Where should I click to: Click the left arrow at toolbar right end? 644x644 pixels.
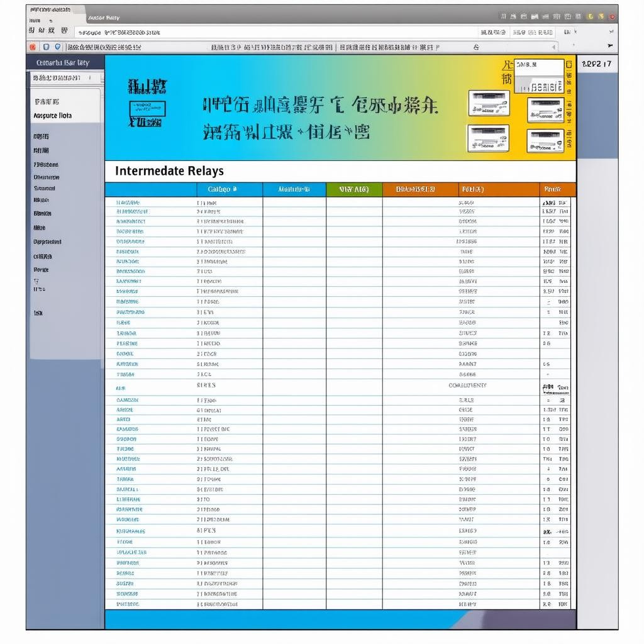[x=553, y=47]
